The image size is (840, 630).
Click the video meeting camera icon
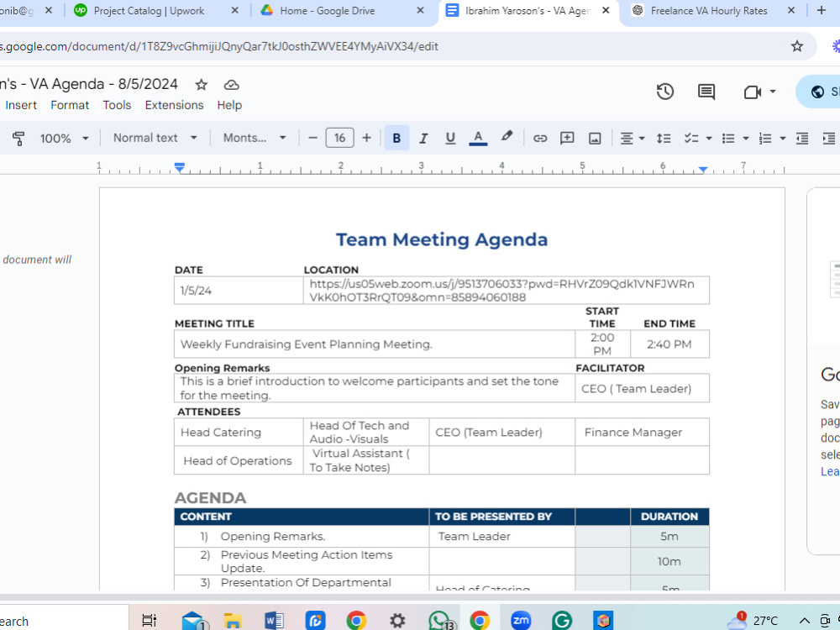tap(753, 92)
